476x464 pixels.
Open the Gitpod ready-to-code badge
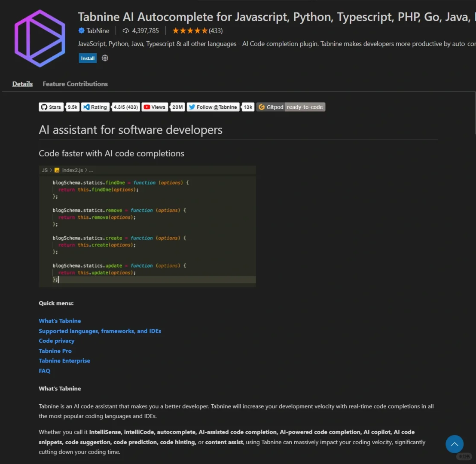[x=291, y=107]
